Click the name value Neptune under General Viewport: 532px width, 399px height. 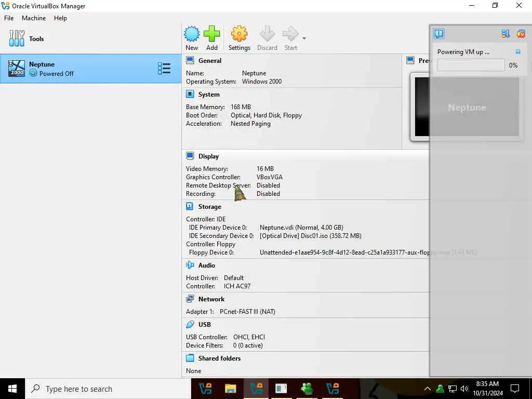[x=254, y=73]
